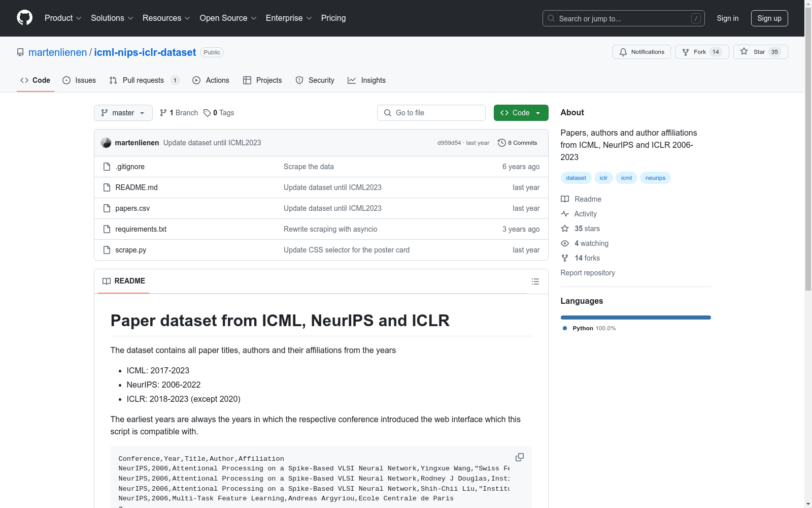Screen dimensions: 812x508
Task: Open the master branch selector
Action: coord(123,113)
